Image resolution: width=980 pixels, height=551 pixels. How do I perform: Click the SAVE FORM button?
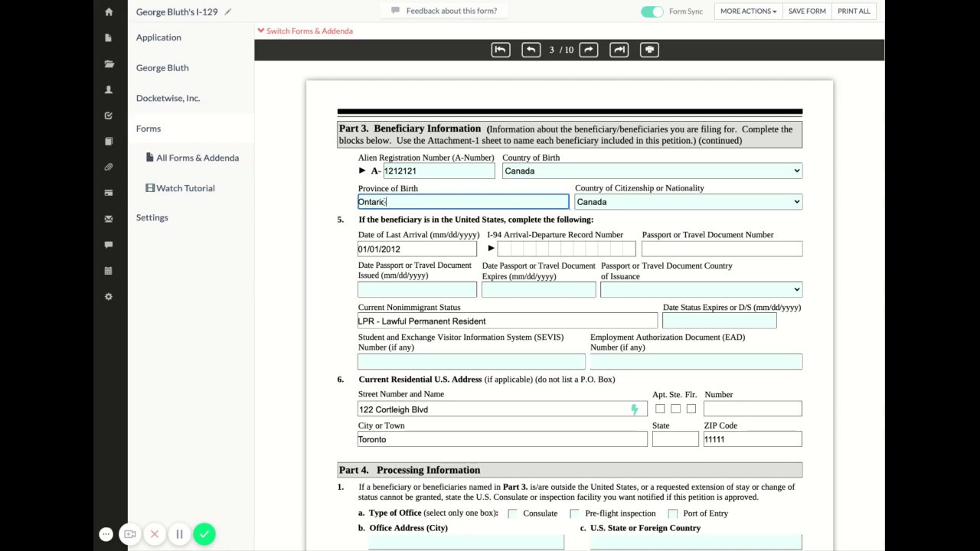(807, 11)
